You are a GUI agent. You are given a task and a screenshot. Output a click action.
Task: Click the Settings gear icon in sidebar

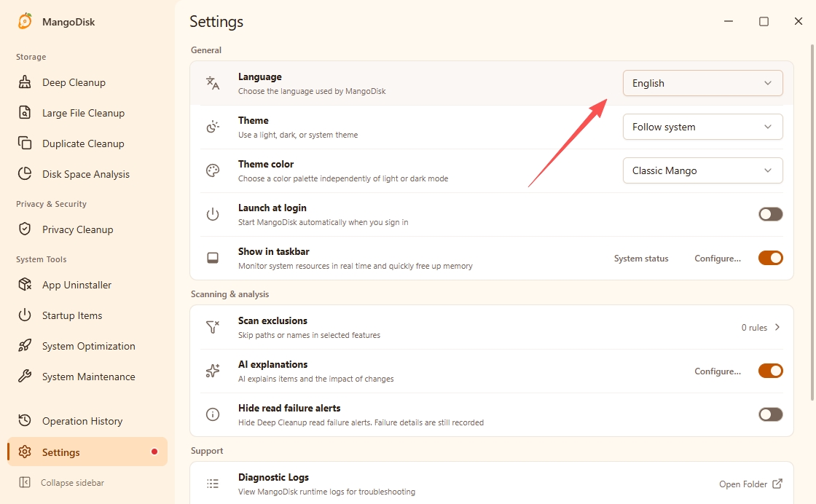(25, 452)
